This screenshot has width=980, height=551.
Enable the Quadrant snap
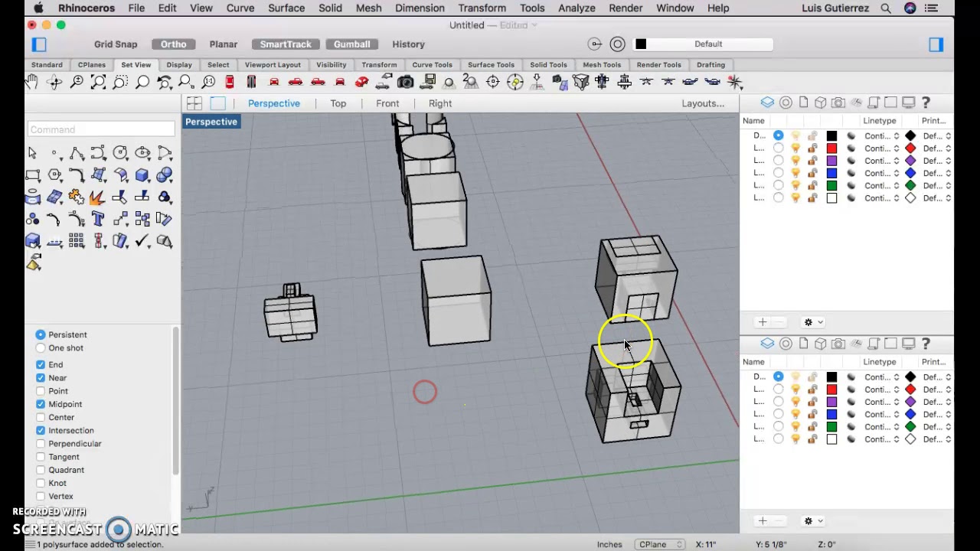tap(41, 471)
